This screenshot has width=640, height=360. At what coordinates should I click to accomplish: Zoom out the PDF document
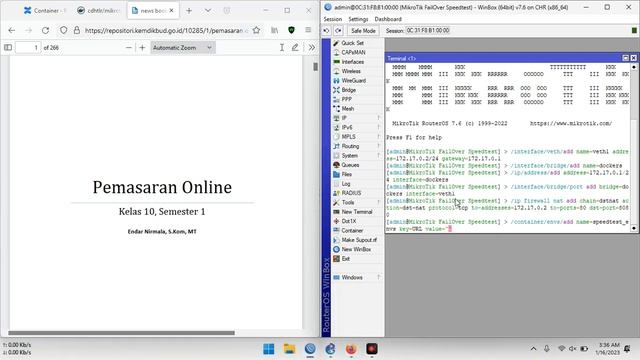point(129,48)
